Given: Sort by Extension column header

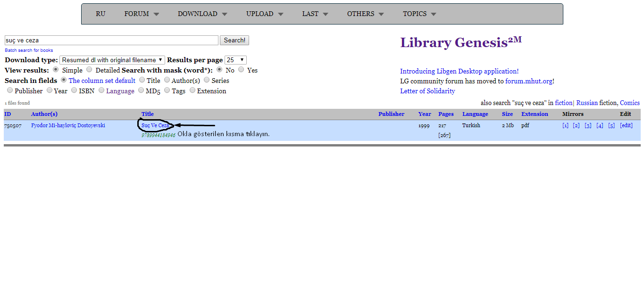Looking at the screenshot, I should tap(535, 114).
